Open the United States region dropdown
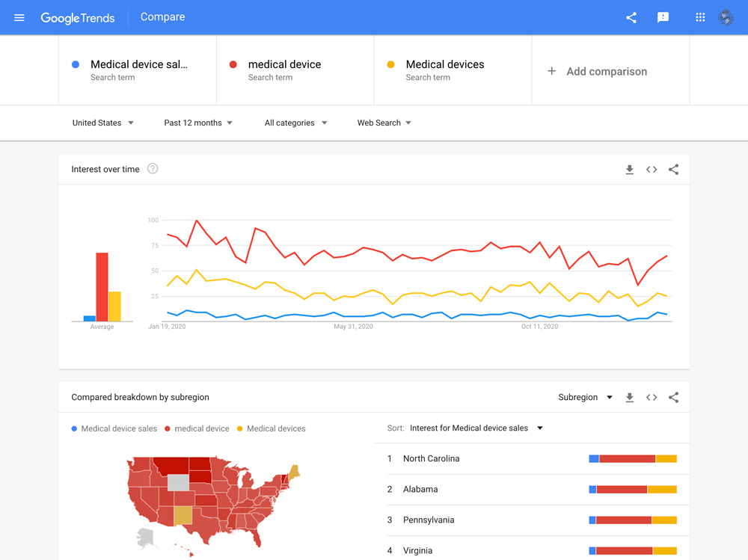Image resolution: width=748 pixels, height=560 pixels. tap(102, 123)
